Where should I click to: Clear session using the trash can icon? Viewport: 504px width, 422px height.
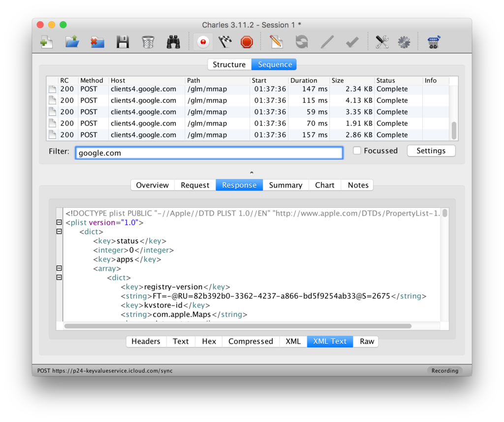148,42
